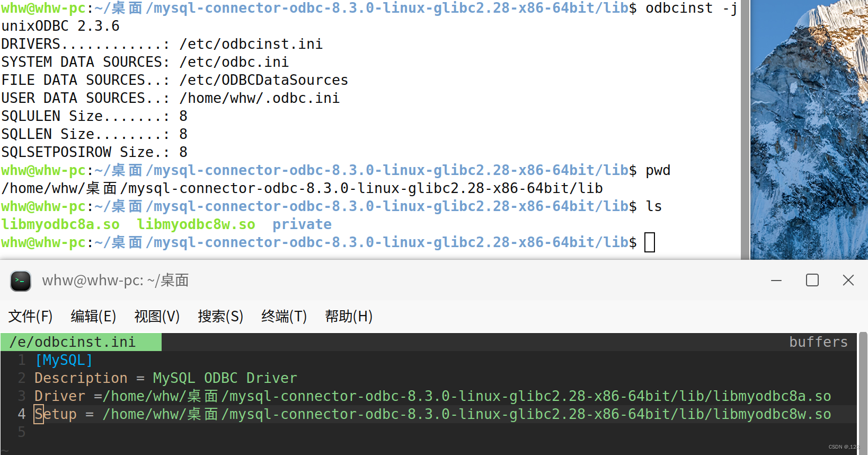Click libmyodbc8w.so in the ls output
Screen dimensions: 868x455
coord(196,224)
